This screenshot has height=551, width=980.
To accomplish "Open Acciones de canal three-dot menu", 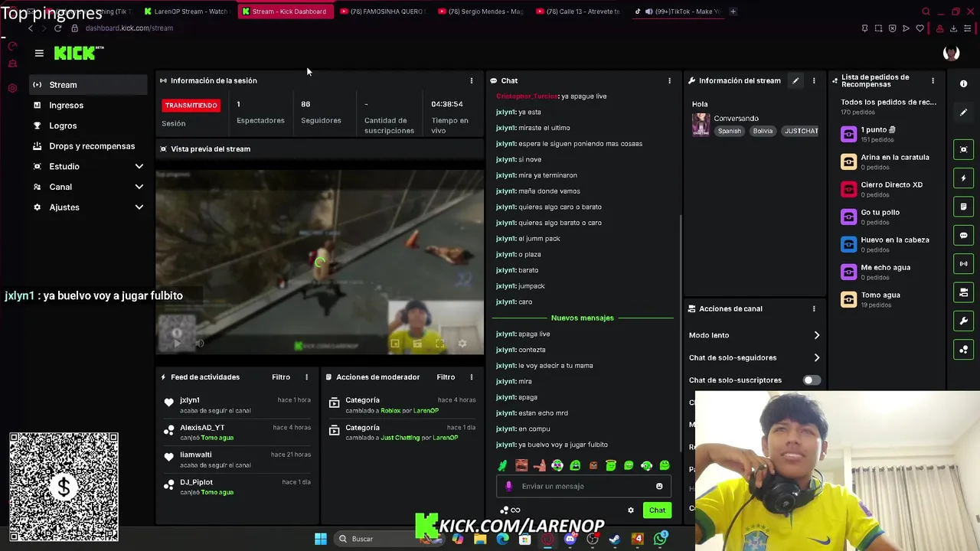I will 814,308.
